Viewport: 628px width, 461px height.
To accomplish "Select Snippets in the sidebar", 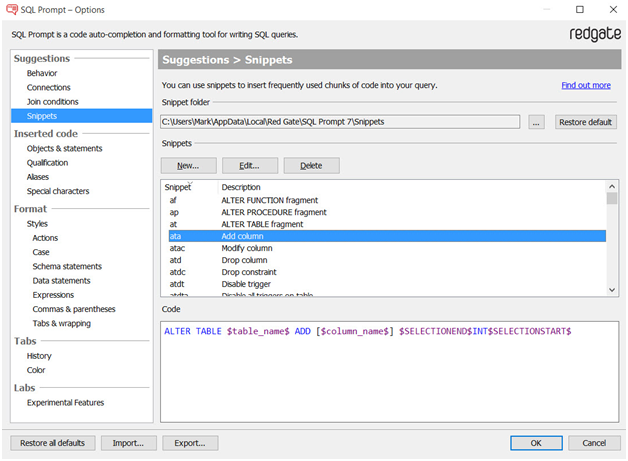I will pos(82,116).
